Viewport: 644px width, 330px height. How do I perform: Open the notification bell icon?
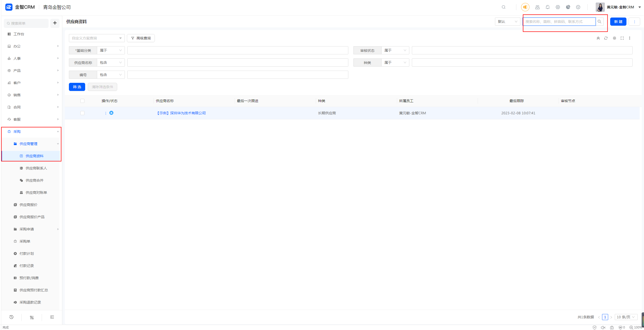(x=548, y=7)
